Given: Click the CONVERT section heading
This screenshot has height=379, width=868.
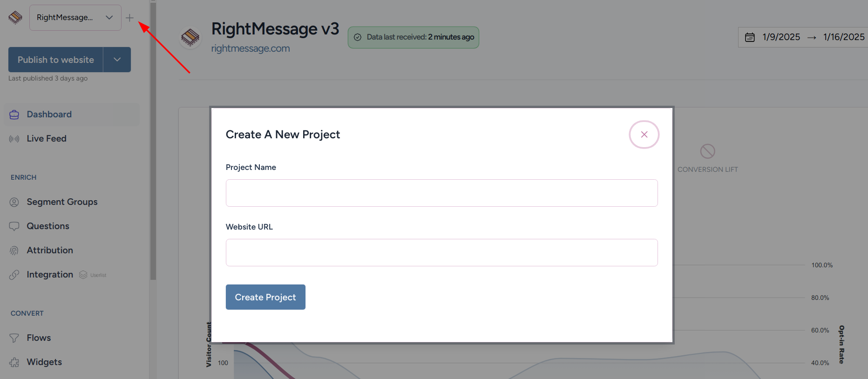Looking at the screenshot, I should pyautogui.click(x=27, y=313).
